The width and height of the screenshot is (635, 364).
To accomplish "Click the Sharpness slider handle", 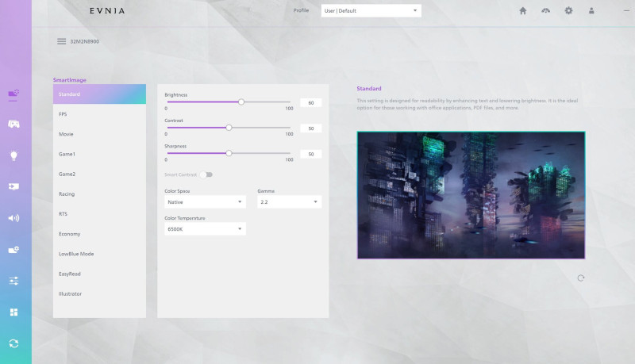I will click(229, 153).
